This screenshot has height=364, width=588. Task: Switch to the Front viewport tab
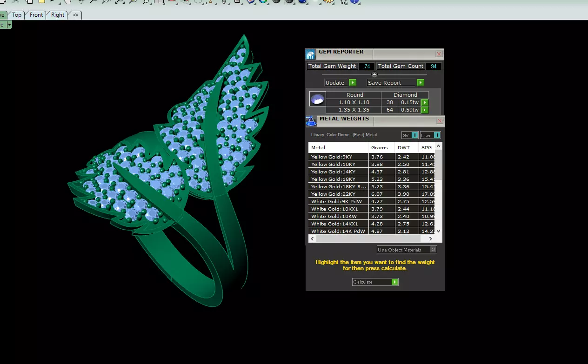[x=36, y=15]
